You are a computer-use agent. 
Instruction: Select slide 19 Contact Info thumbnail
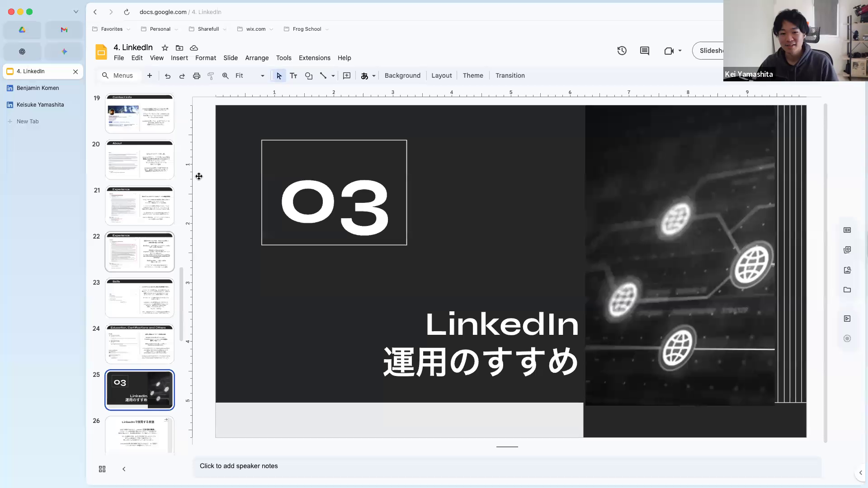[x=140, y=113]
